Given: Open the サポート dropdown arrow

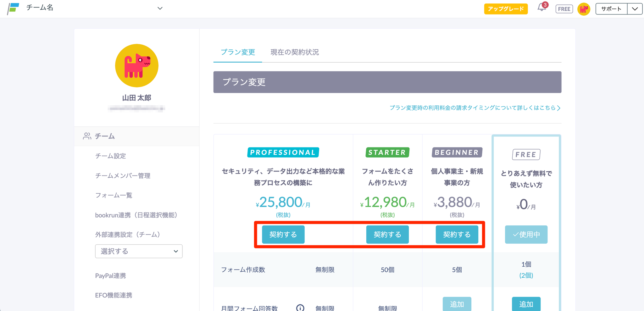Looking at the screenshot, I should click(x=635, y=9).
